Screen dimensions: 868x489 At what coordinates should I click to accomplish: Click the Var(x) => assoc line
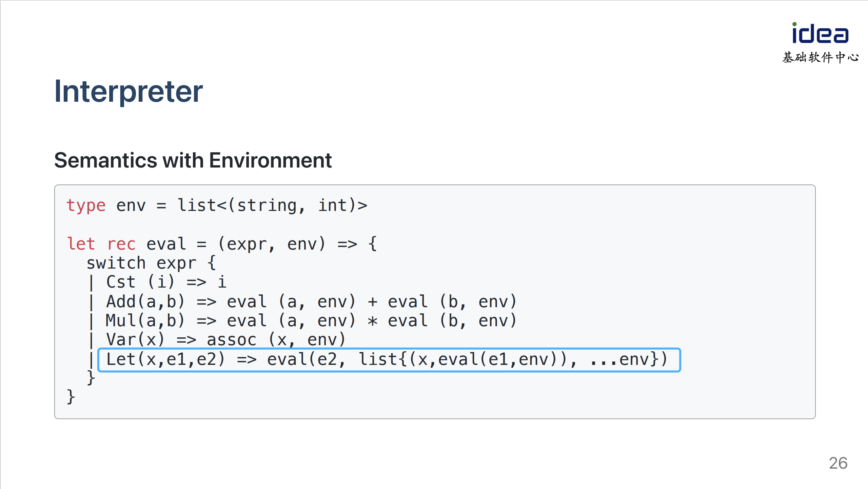(x=225, y=339)
